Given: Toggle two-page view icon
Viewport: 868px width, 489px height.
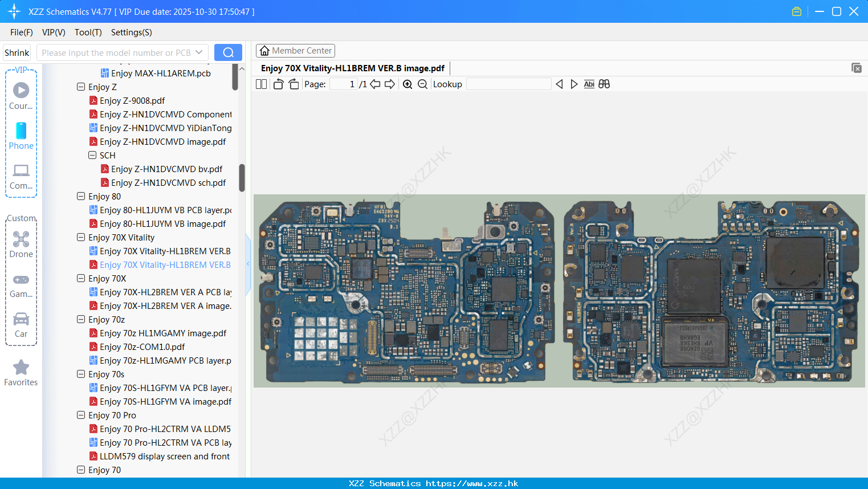Looking at the screenshot, I should point(262,84).
